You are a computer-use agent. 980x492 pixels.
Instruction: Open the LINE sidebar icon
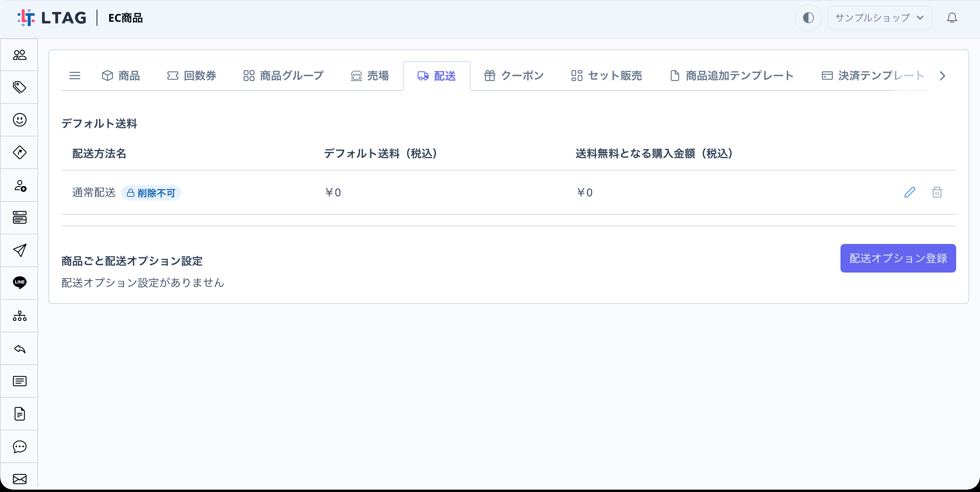(x=19, y=283)
